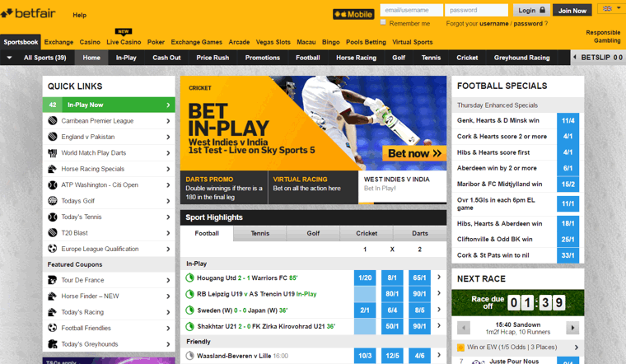
Task: Open the VIRTUAL RACING banner tile
Action: tap(313, 188)
